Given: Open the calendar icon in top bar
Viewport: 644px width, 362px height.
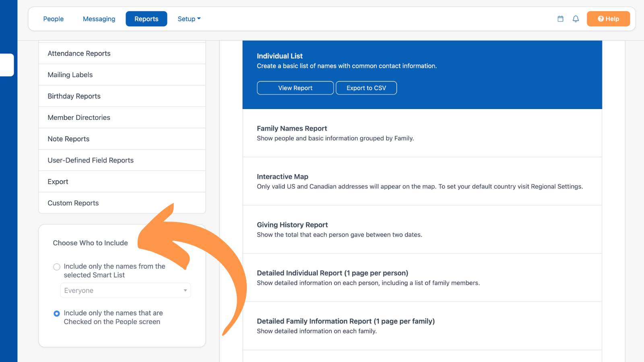Looking at the screenshot, I should pyautogui.click(x=560, y=19).
